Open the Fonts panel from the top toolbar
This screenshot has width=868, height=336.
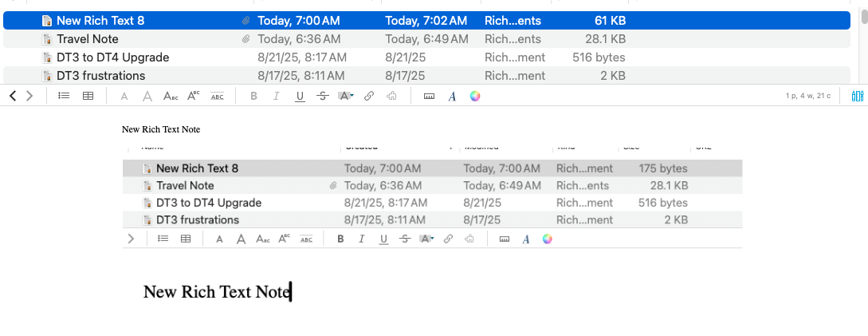pyautogui.click(x=452, y=96)
